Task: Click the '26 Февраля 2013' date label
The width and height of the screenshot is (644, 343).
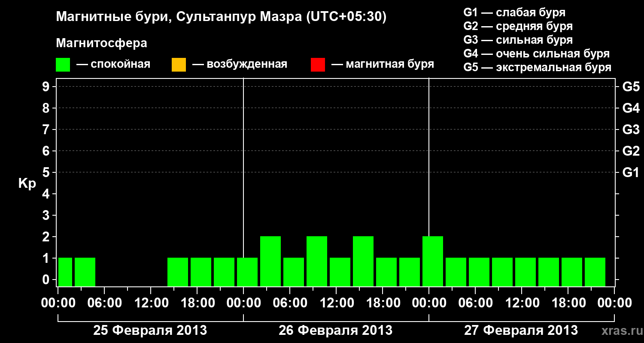Action: coord(336,331)
